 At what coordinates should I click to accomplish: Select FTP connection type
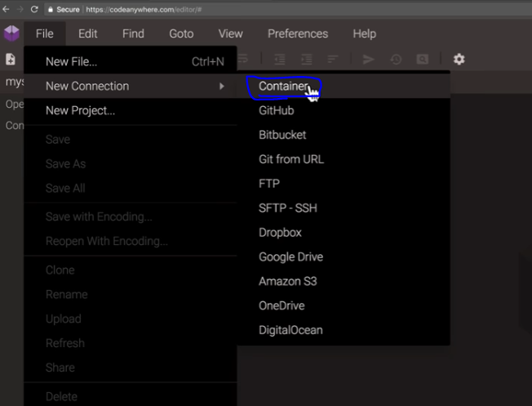click(344, 184)
